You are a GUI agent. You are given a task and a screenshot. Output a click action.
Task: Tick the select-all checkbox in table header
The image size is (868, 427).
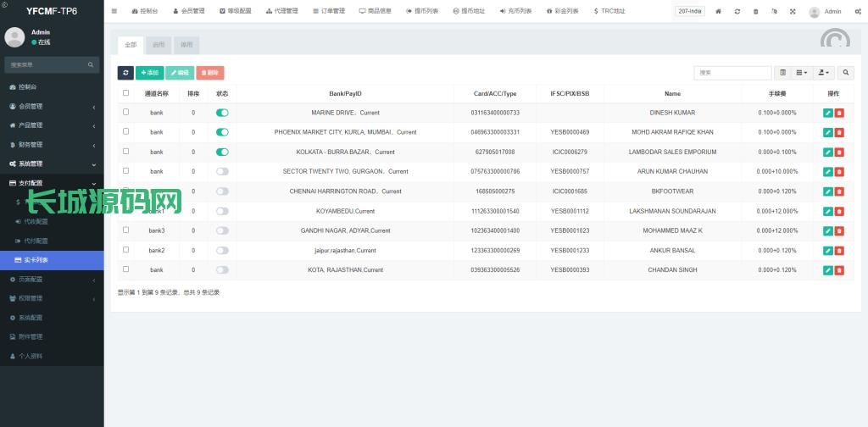click(x=126, y=93)
